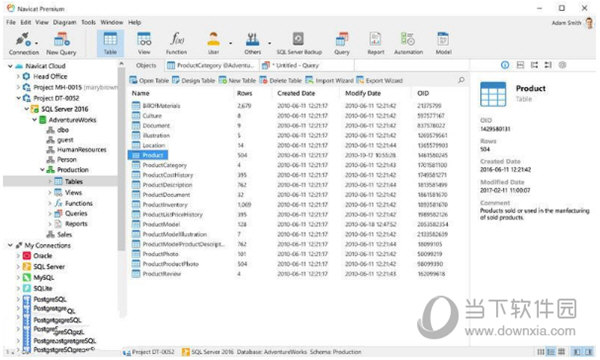Select the Reports node in tree
Viewport: 600px width, 360px height.
[76, 223]
